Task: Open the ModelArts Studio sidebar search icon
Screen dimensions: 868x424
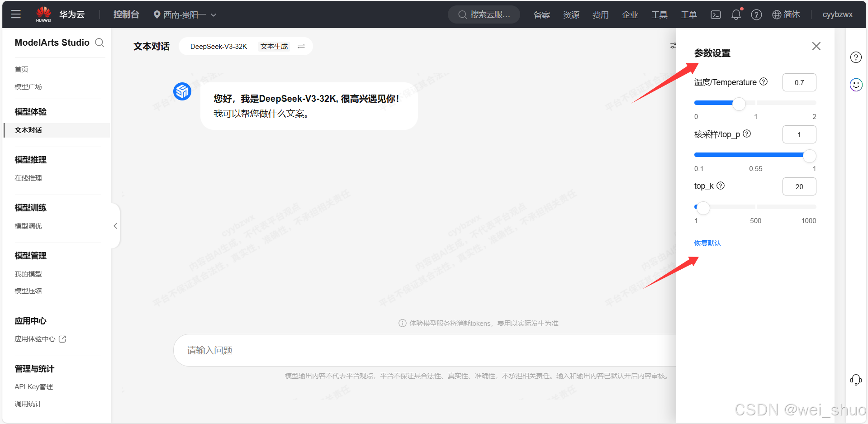Action: click(100, 43)
